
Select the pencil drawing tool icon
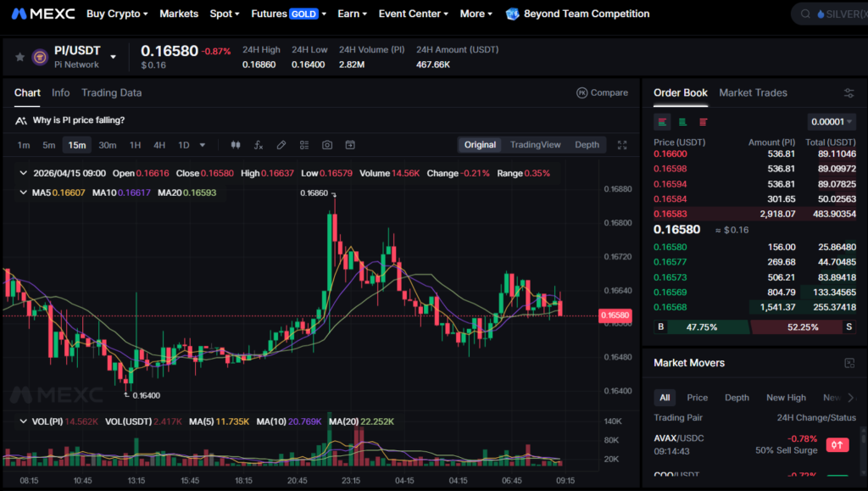281,145
